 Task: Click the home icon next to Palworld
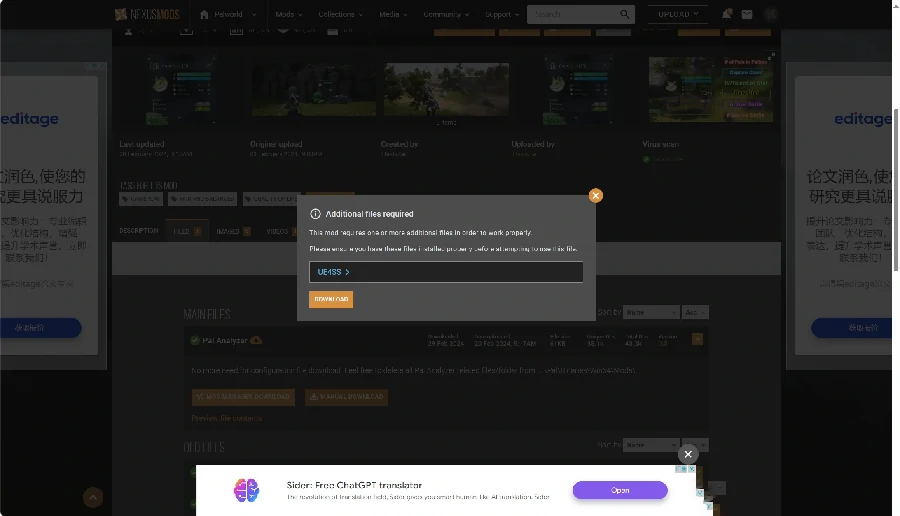coord(204,14)
